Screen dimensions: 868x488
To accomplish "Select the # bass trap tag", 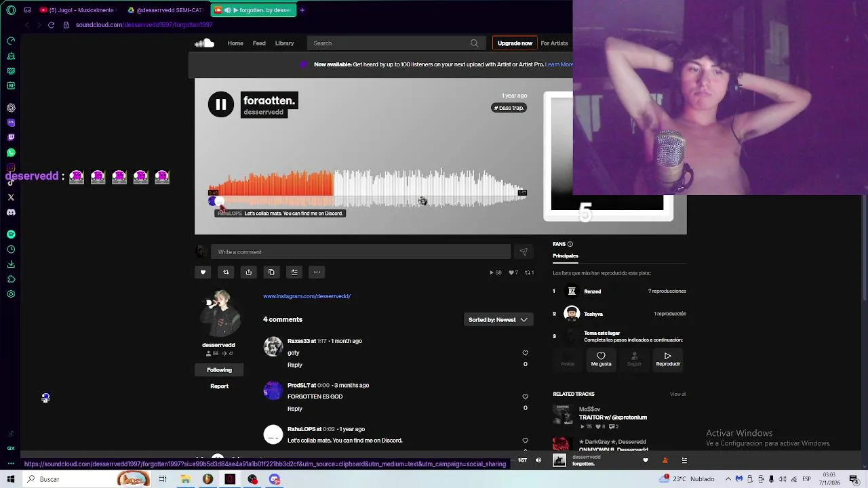I will [x=509, y=108].
